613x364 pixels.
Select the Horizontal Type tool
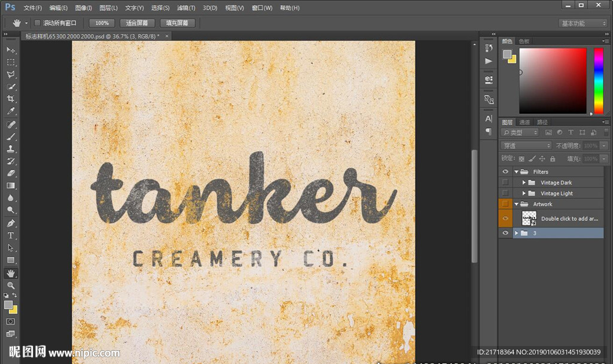point(11,235)
